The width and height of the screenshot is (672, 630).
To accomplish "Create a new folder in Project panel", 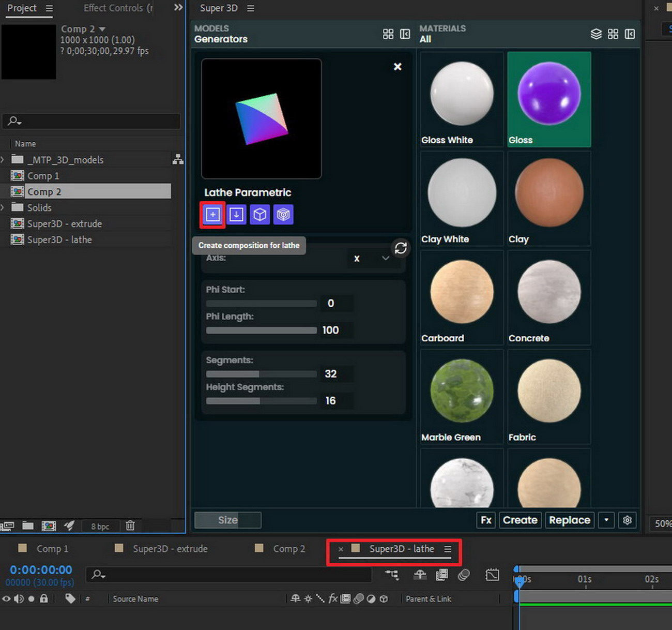I will [x=28, y=526].
